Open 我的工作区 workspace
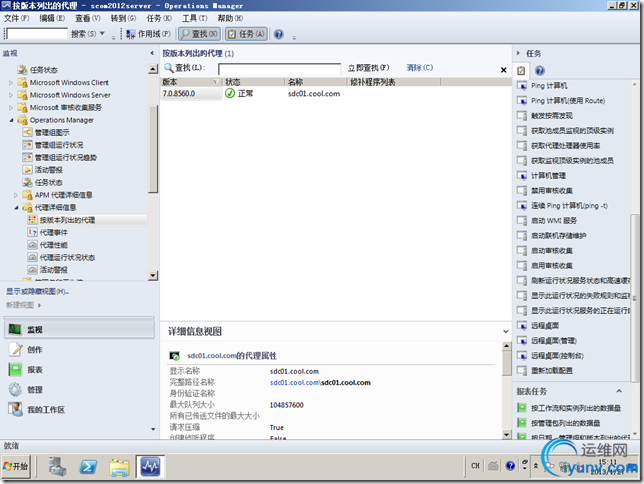This screenshot has width=644, height=484. point(46,410)
